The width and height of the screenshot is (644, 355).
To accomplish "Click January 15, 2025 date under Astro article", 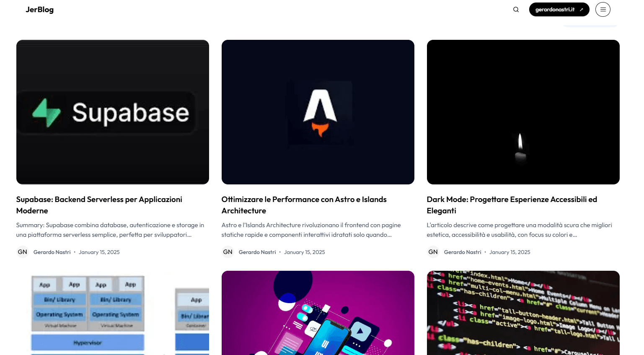I will point(305,252).
